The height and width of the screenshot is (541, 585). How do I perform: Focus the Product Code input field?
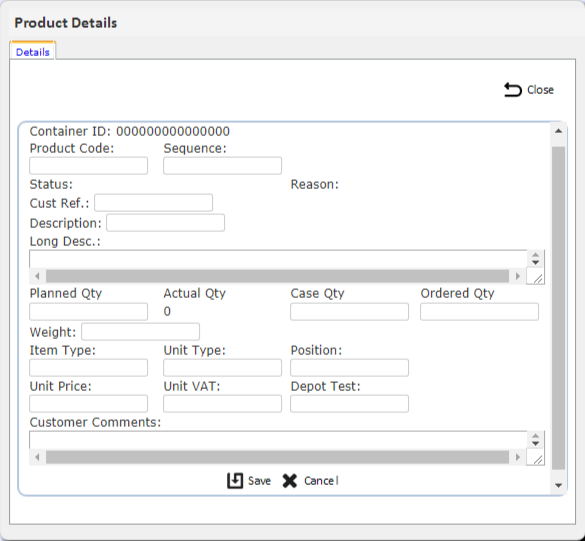(x=88, y=166)
